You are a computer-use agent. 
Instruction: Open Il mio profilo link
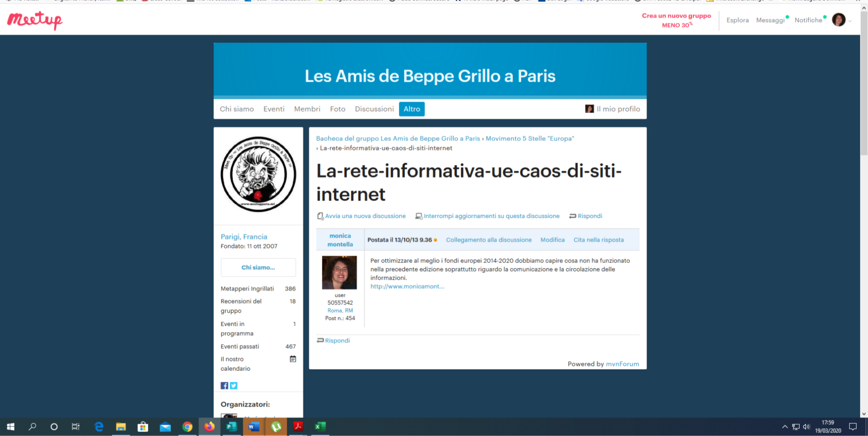coord(613,109)
